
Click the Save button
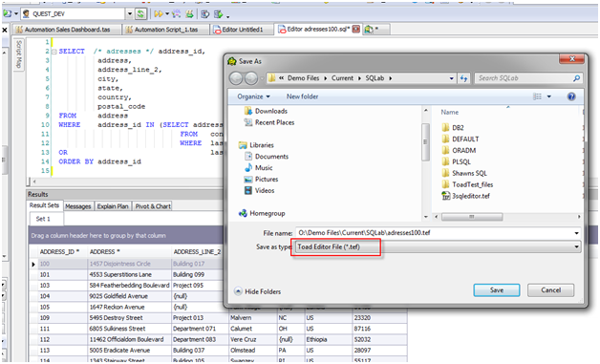click(x=497, y=290)
